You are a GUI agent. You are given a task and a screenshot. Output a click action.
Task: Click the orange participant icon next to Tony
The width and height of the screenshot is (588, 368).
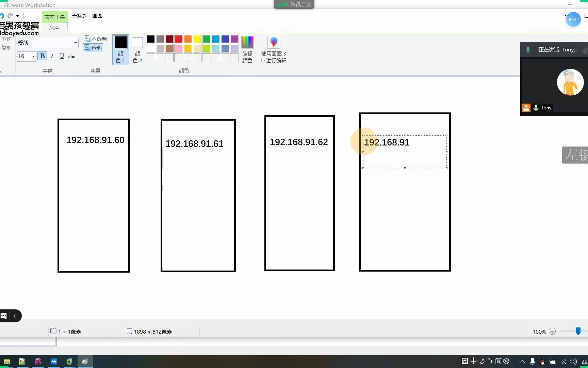(x=526, y=108)
